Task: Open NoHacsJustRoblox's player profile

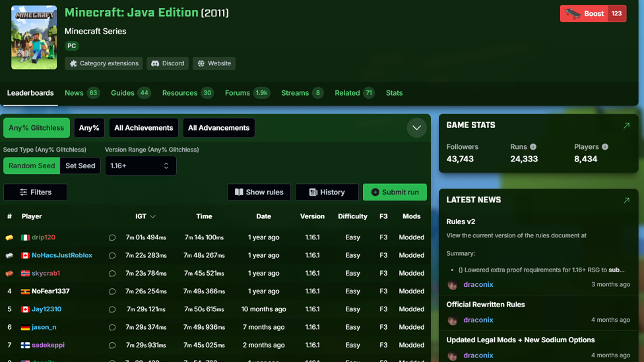Action: tap(62, 255)
